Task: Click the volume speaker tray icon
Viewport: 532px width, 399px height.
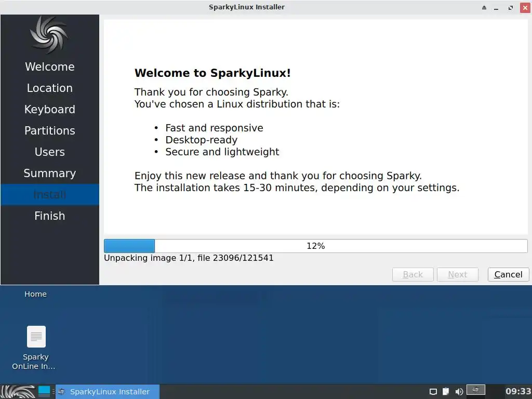Action: (459, 392)
